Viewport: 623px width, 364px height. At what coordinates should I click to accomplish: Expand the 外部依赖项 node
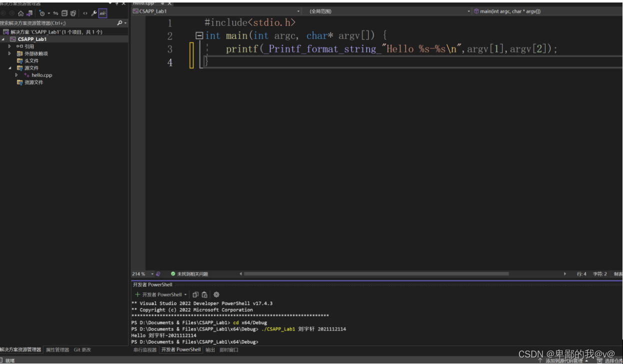click(10, 53)
